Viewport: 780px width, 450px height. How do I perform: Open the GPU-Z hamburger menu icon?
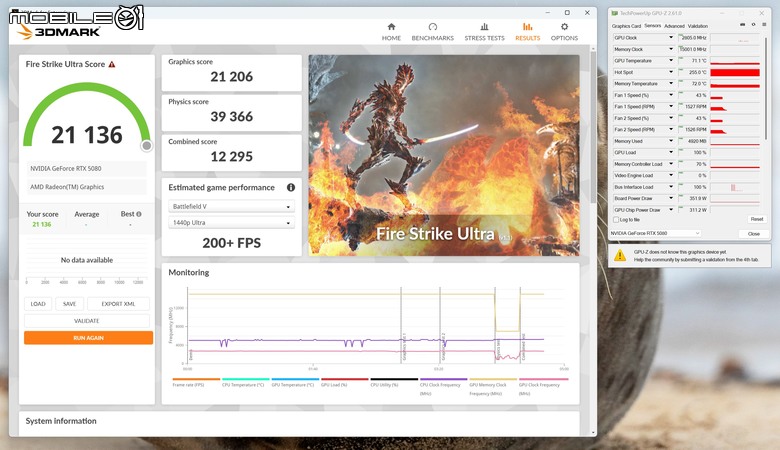pos(765,25)
